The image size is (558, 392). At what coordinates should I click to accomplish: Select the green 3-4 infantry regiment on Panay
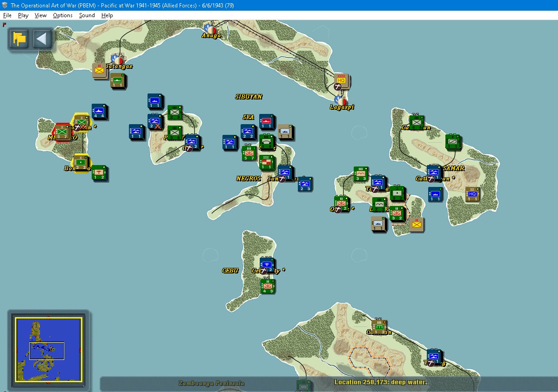[175, 133]
